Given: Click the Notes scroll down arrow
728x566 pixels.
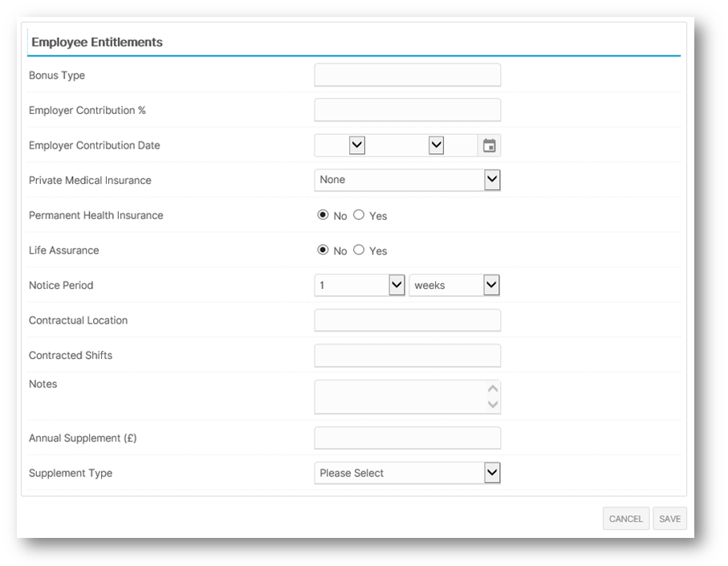Looking at the screenshot, I should pos(493,404).
